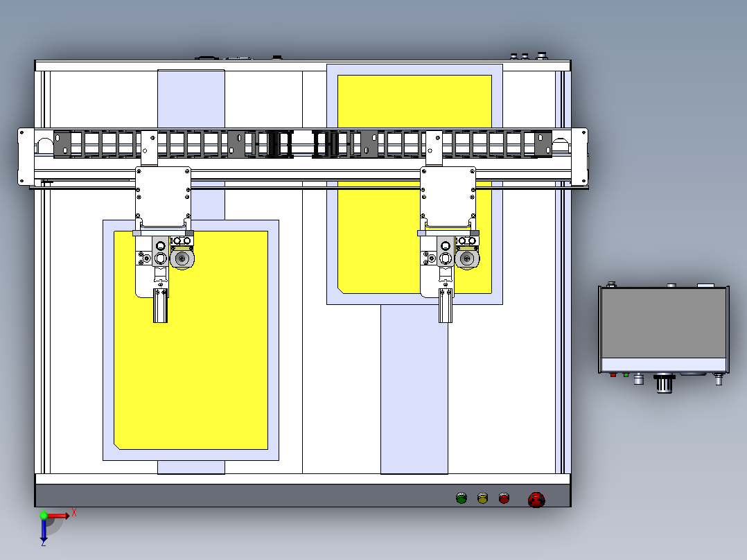Click the green indicator on the control box

click(626, 375)
